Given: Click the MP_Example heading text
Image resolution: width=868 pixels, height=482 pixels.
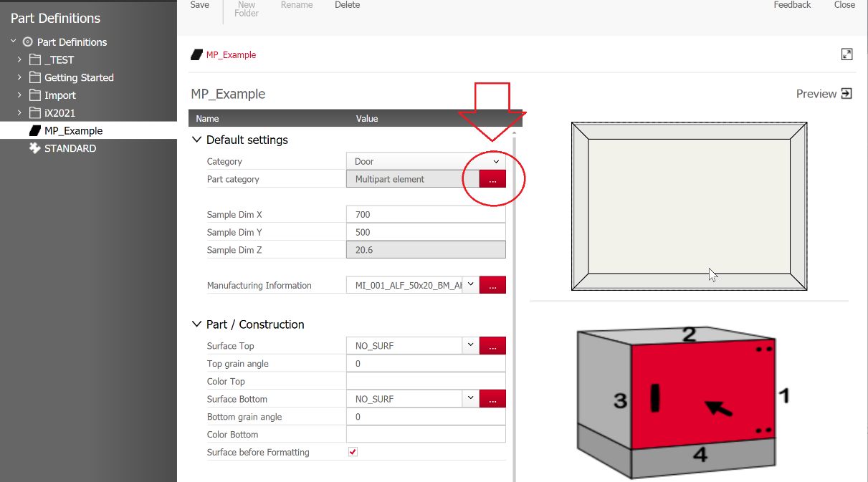Looking at the screenshot, I should tap(228, 94).
